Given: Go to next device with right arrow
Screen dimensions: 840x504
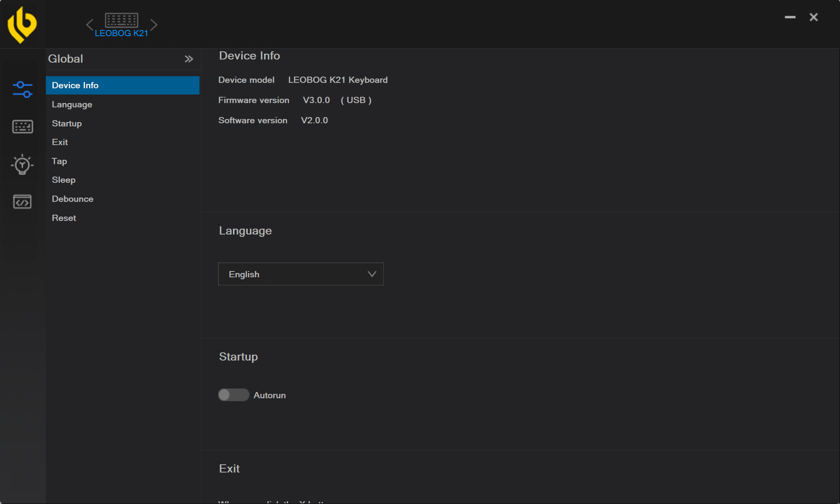Looking at the screenshot, I should tap(154, 25).
